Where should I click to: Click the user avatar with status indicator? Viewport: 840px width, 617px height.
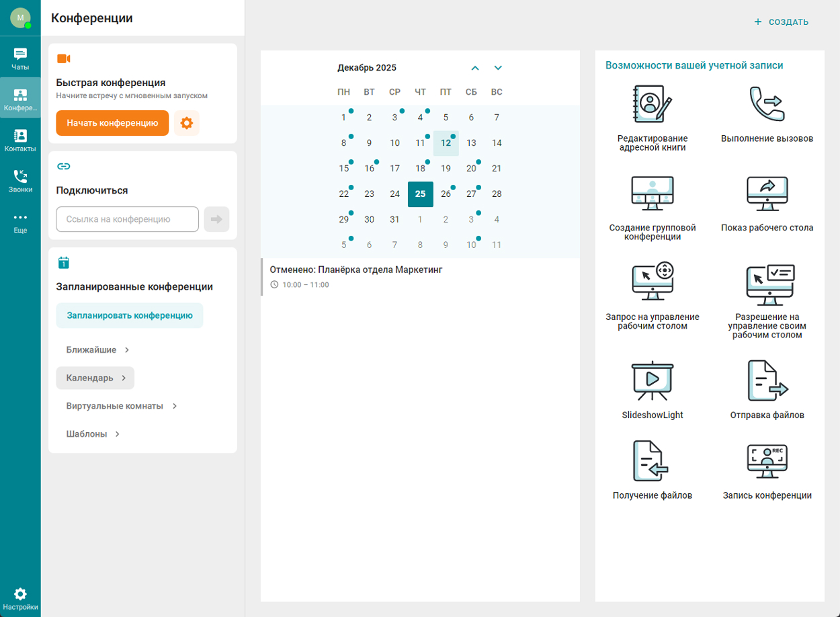tap(20, 18)
